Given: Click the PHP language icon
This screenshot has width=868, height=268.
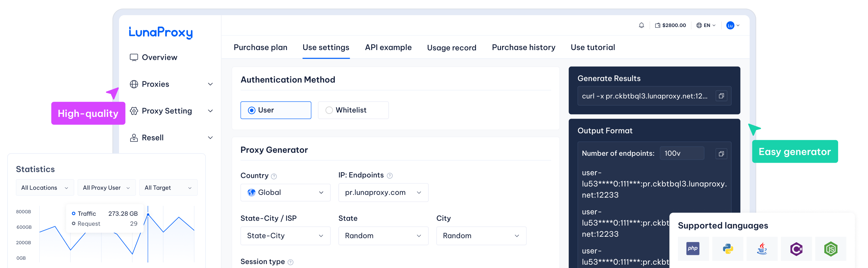Looking at the screenshot, I should tap(693, 249).
